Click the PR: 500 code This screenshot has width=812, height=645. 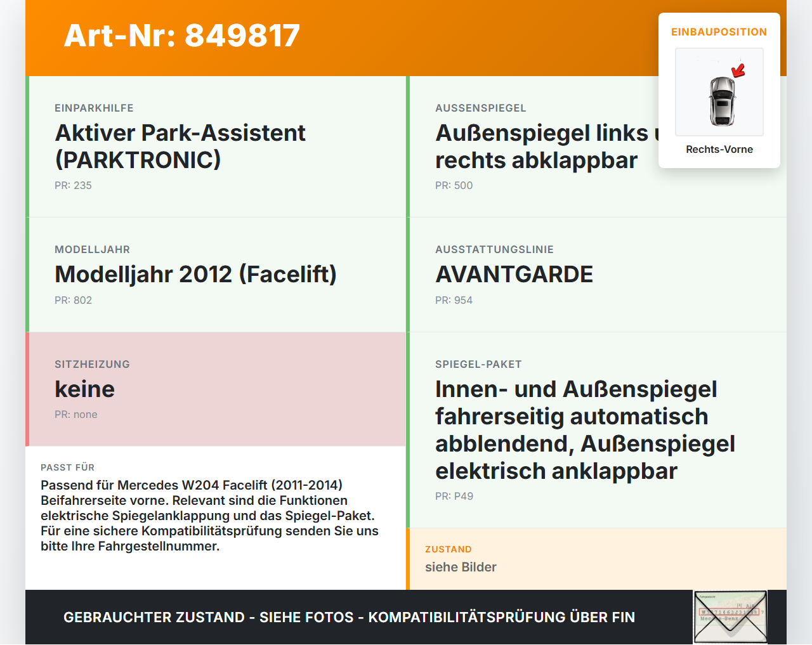point(454,186)
